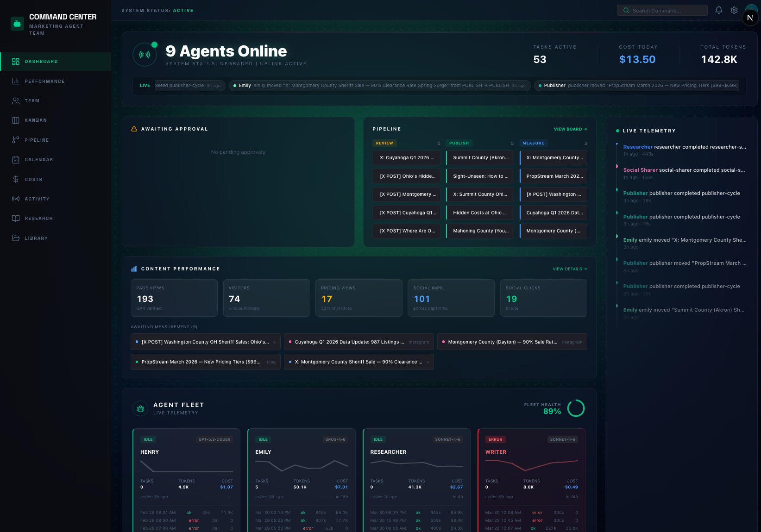The height and width of the screenshot is (532, 761).
Task: Click the broadcast signal icon beside Agents Online
Action: tap(145, 55)
